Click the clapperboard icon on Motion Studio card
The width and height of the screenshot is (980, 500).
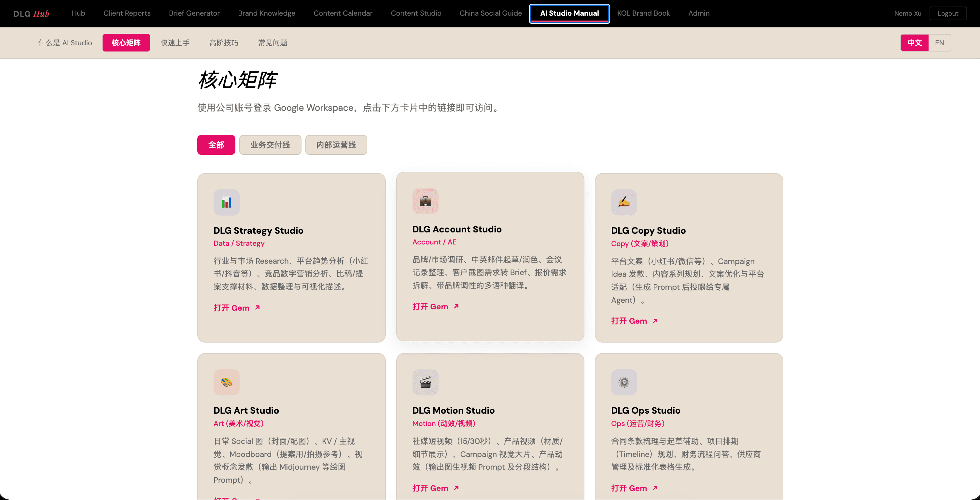coord(425,382)
